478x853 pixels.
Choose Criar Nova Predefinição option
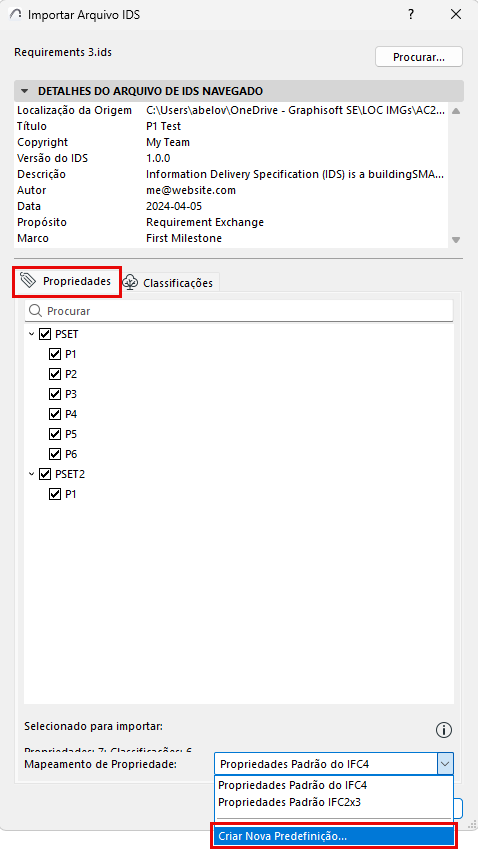[333, 836]
